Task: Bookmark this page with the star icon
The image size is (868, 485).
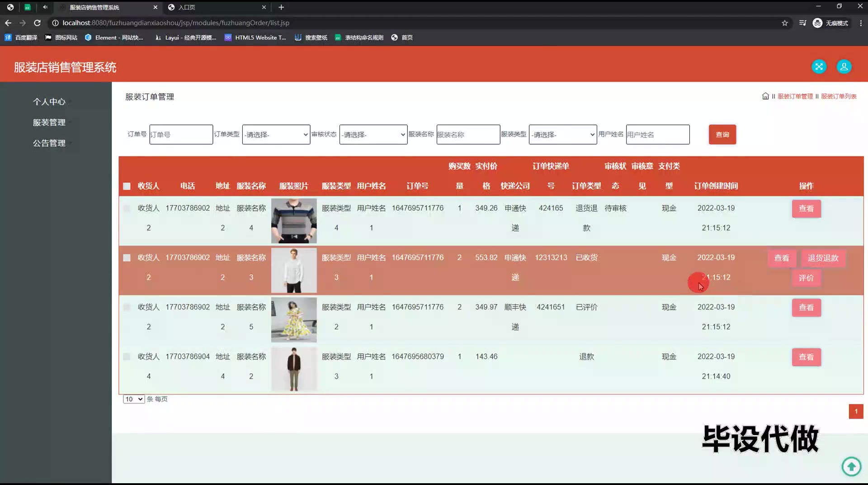Action: (785, 23)
